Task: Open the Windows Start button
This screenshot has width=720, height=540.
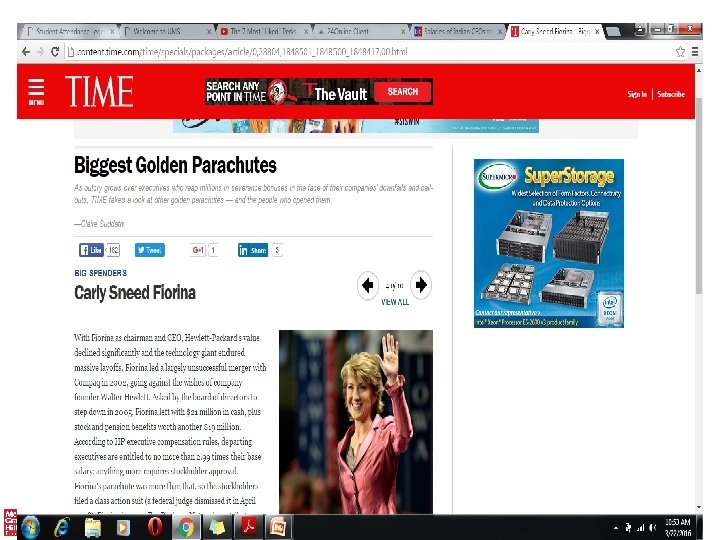Action: click(30, 527)
